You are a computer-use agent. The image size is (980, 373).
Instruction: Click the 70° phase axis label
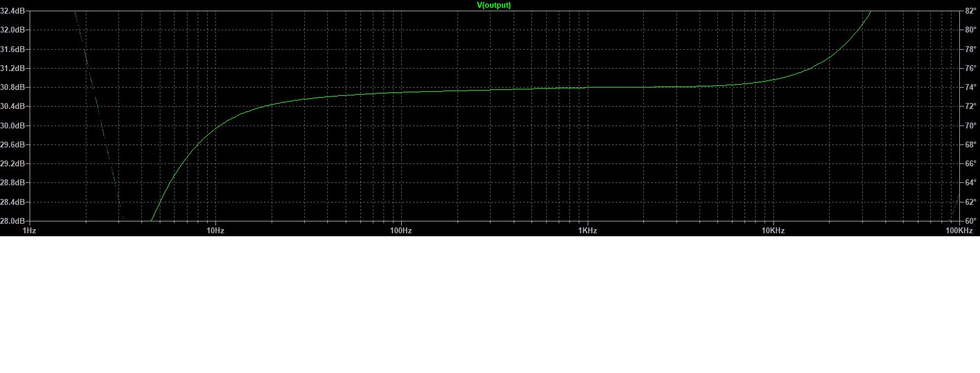point(971,126)
